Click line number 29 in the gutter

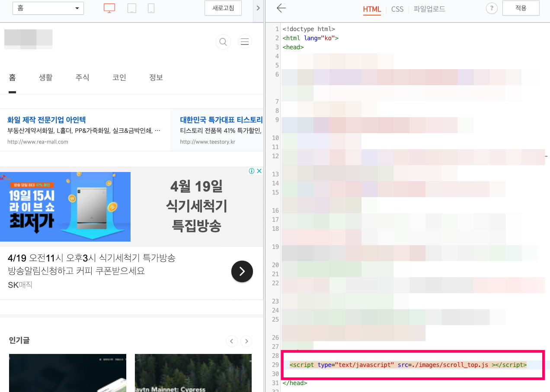tap(275, 365)
